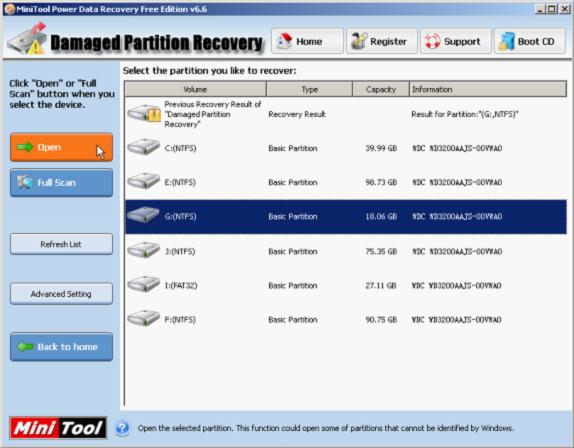
Task: Open Advanced Setting
Action: (62, 294)
